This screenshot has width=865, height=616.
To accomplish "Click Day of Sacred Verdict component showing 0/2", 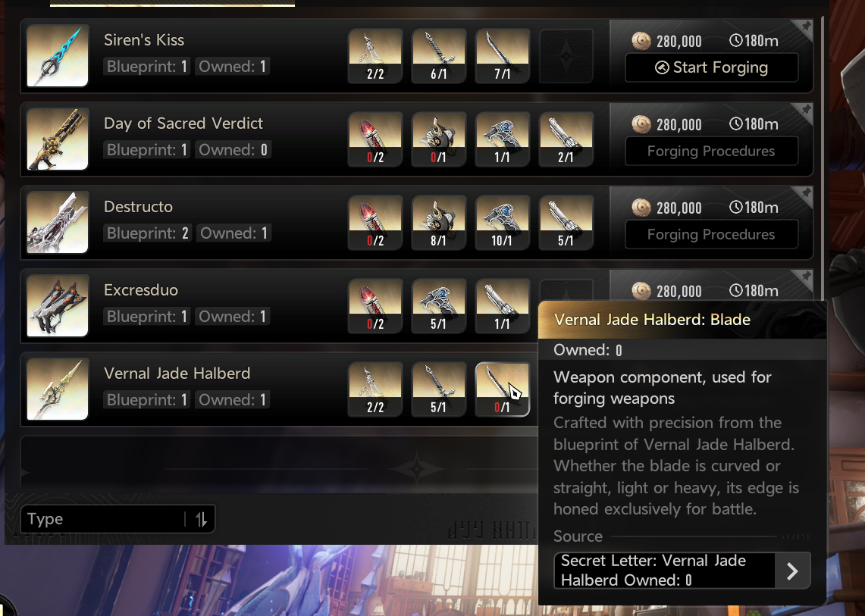I will (375, 139).
